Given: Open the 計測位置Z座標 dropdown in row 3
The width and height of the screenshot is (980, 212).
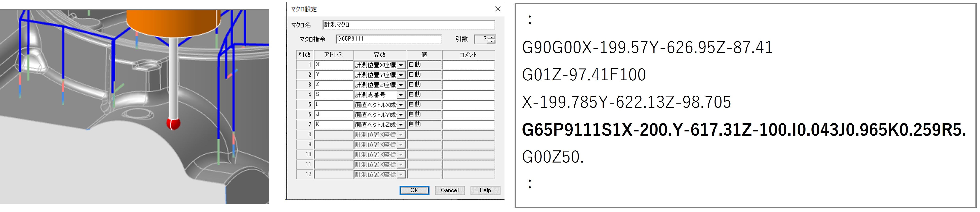Looking at the screenshot, I should [x=401, y=85].
